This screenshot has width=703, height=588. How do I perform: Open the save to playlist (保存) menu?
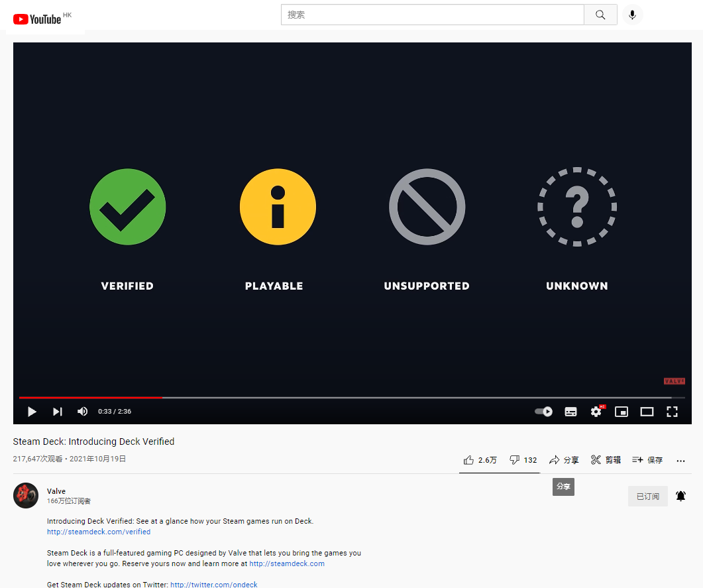[647, 460]
